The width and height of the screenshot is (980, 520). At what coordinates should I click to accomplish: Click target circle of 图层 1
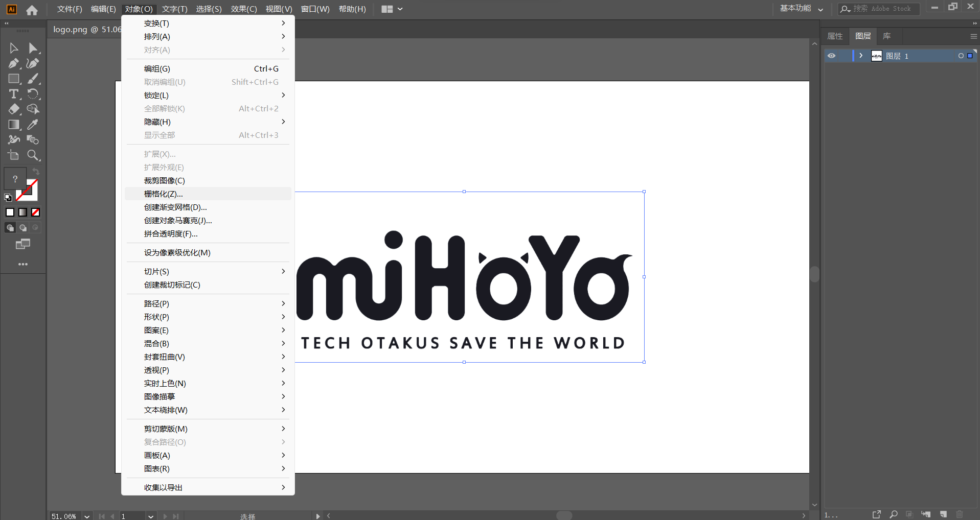(961, 56)
